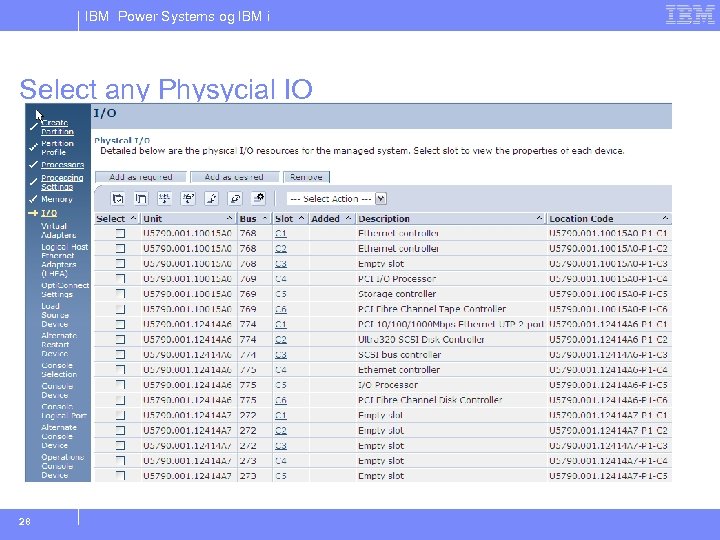Click the PCI Fibre Channel Disk Controller text
This screenshot has width=720, height=540.
click(x=430, y=400)
